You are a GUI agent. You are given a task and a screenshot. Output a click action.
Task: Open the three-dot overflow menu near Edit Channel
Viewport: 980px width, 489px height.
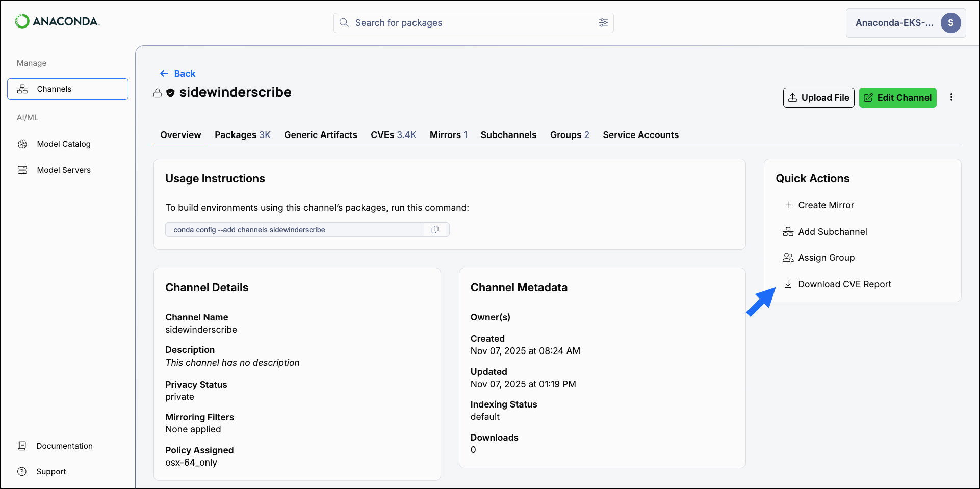point(951,97)
